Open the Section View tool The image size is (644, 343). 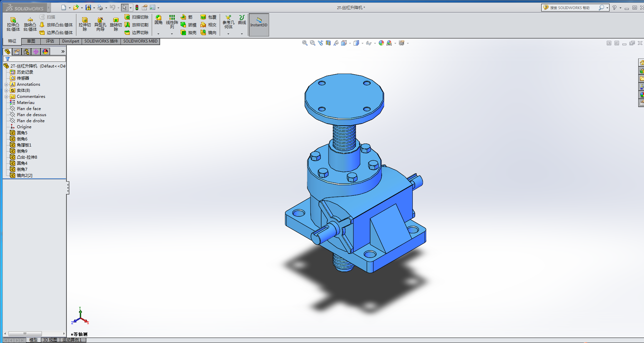(x=328, y=43)
